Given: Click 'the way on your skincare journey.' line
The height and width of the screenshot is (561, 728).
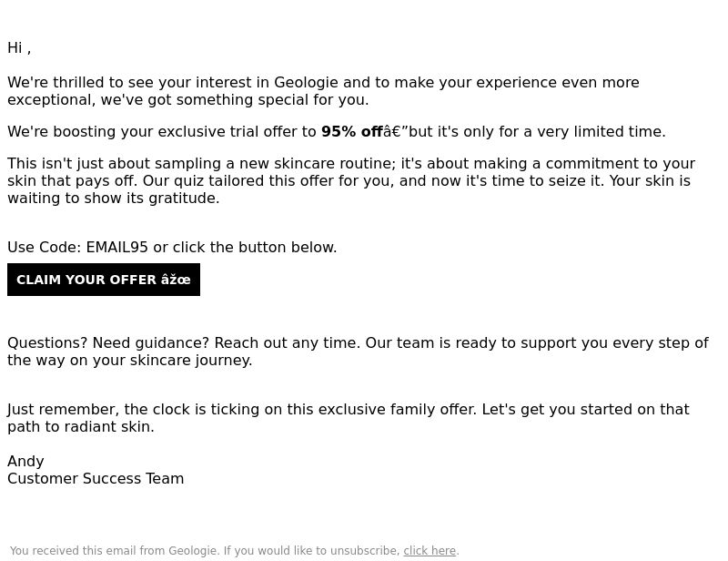Looking at the screenshot, I should coord(129,361).
